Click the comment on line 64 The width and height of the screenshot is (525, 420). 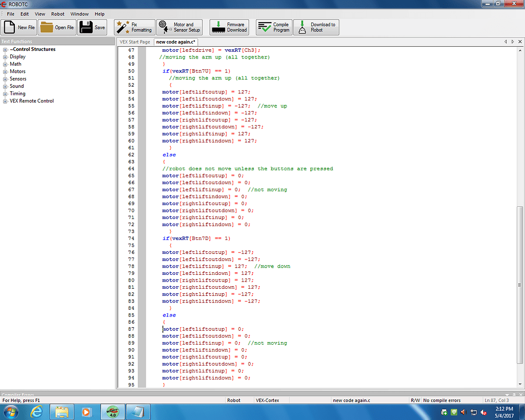248,169
